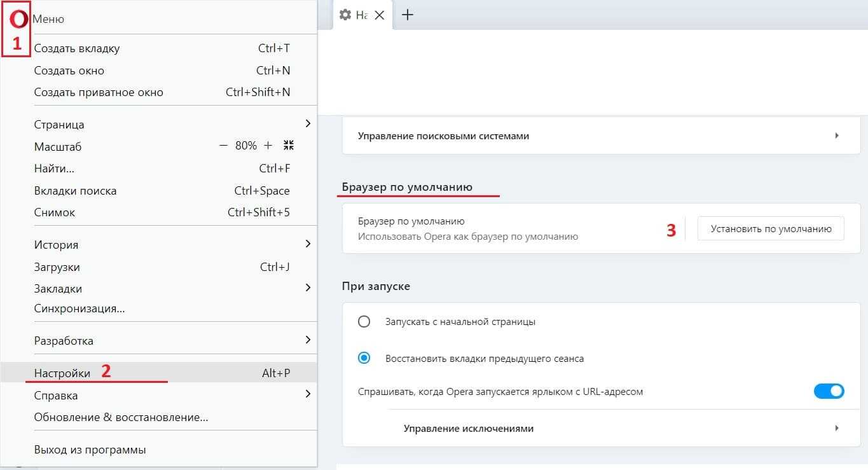Close the settings tab with X
The width and height of the screenshot is (868, 470).
point(379,15)
